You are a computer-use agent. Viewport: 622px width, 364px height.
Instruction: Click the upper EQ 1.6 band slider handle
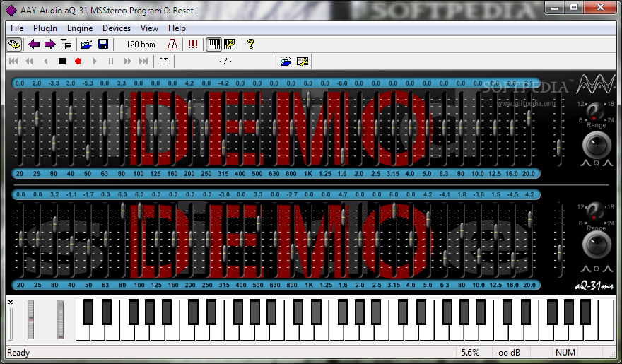click(342, 155)
